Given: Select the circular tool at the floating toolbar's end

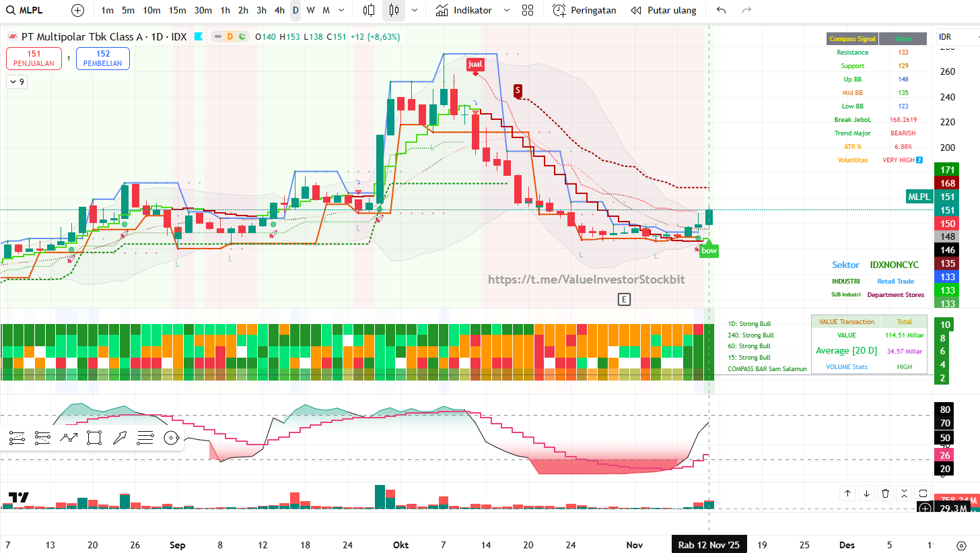Looking at the screenshot, I should pyautogui.click(x=171, y=438).
